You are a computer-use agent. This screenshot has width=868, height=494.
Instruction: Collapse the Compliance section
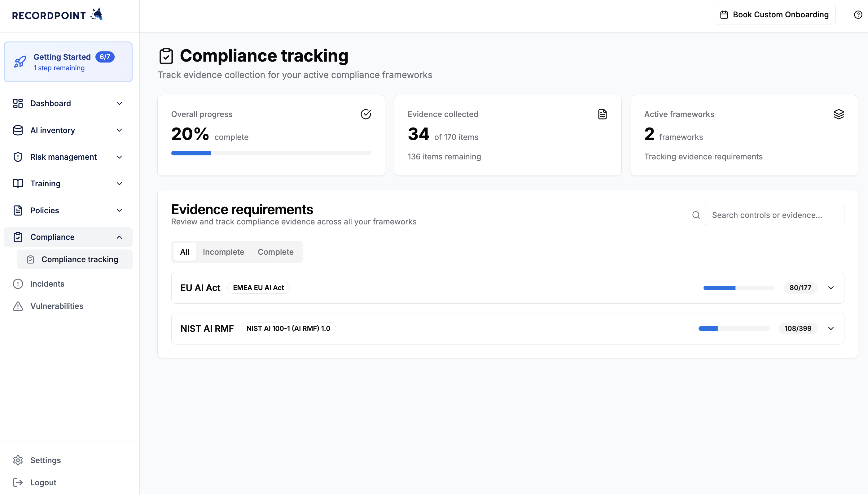(x=119, y=237)
